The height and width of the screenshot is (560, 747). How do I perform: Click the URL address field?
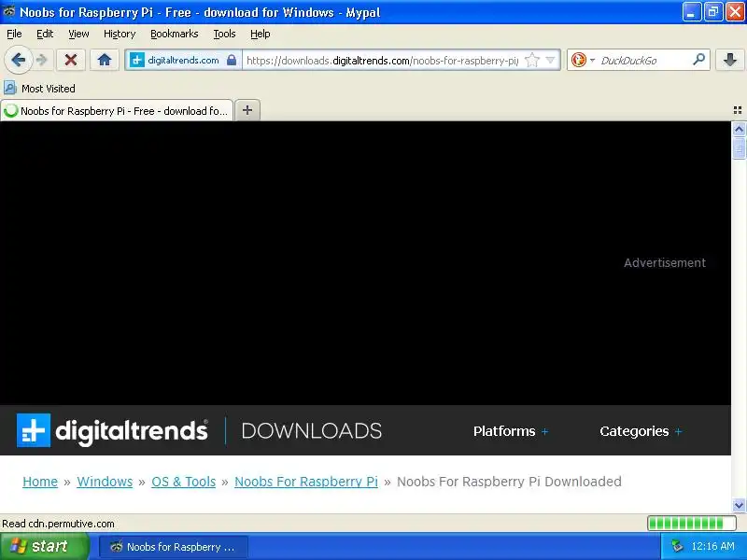point(381,61)
